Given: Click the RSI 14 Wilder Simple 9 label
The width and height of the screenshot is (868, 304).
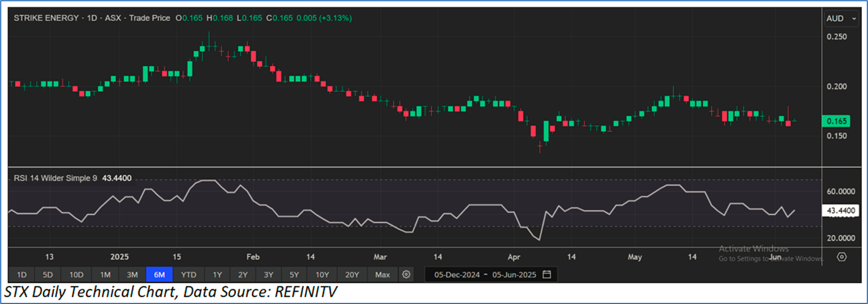Looking at the screenshot, I should coord(56,178).
